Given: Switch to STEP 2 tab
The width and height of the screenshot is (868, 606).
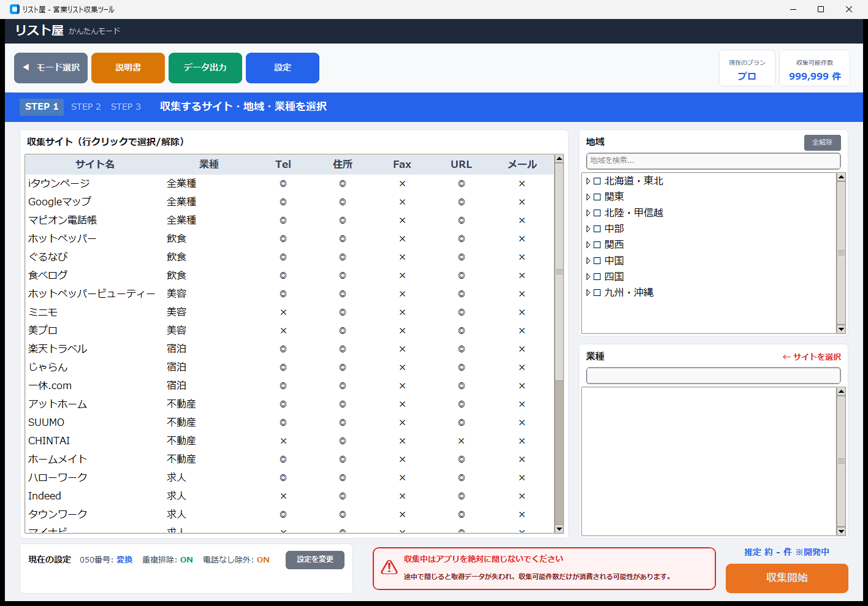Looking at the screenshot, I should tap(86, 107).
